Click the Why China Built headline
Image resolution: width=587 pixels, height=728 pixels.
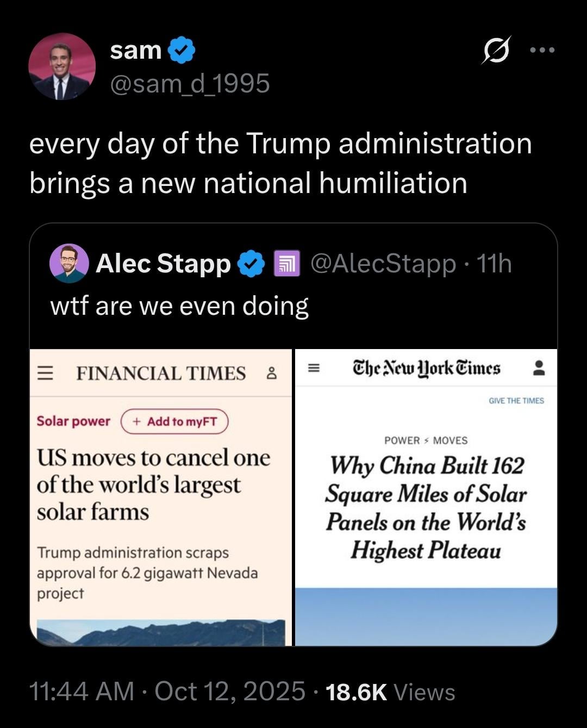pos(426,508)
